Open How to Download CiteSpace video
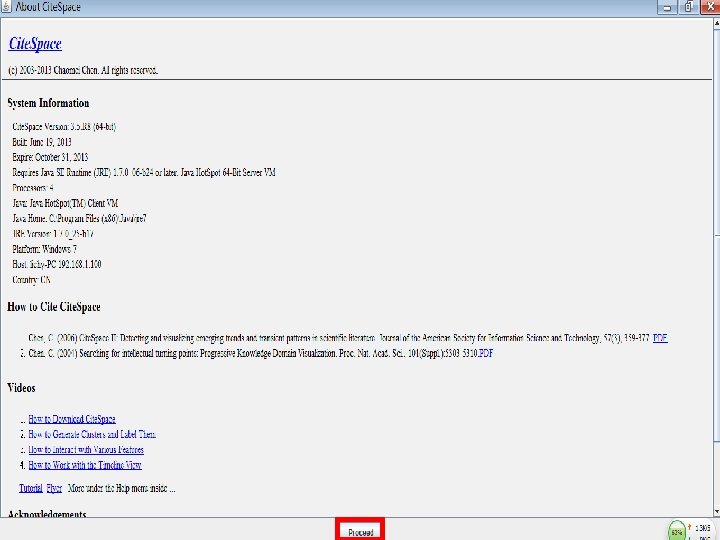 [72, 419]
